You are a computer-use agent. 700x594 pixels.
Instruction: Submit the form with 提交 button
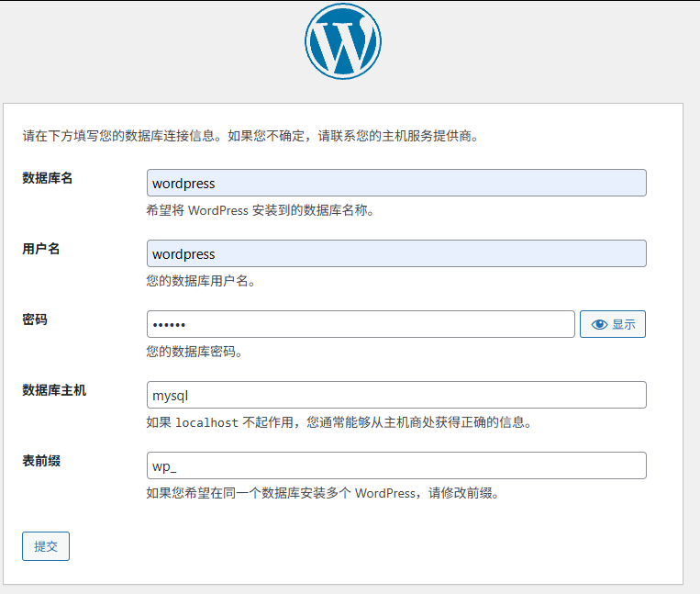(x=46, y=545)
